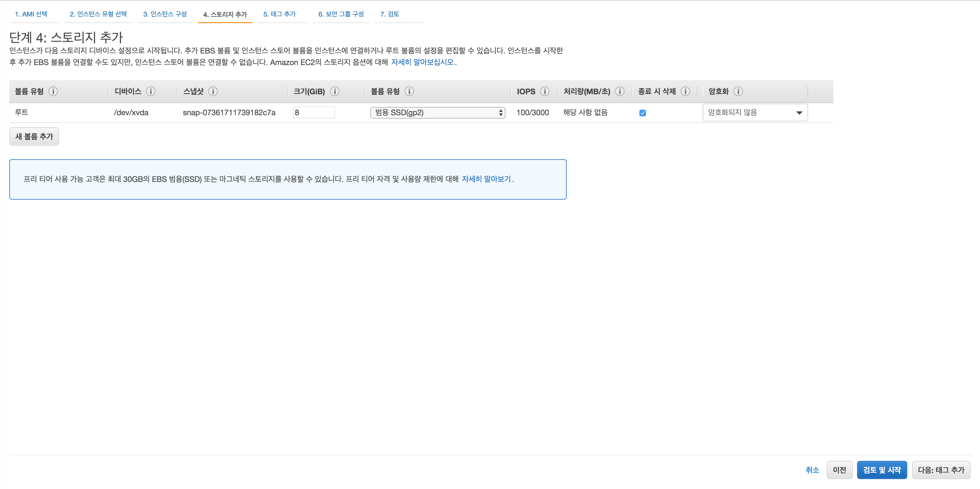The height and width of the screenshot is (489, 980).
Task: Click 다음: 태그 추가 button
Action: [941, 470]
